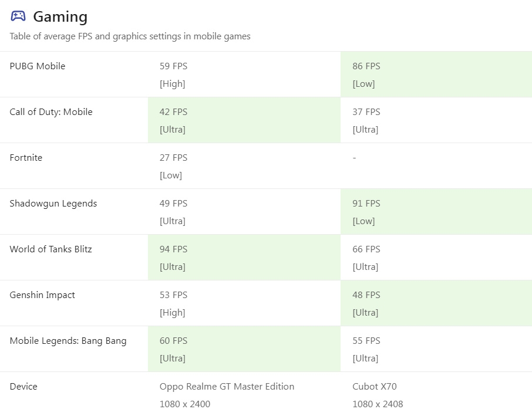This screenshot has height=416, width=532.
Task: Select the Call of Duty: Mobile label
Action: [x=51, y=112]
